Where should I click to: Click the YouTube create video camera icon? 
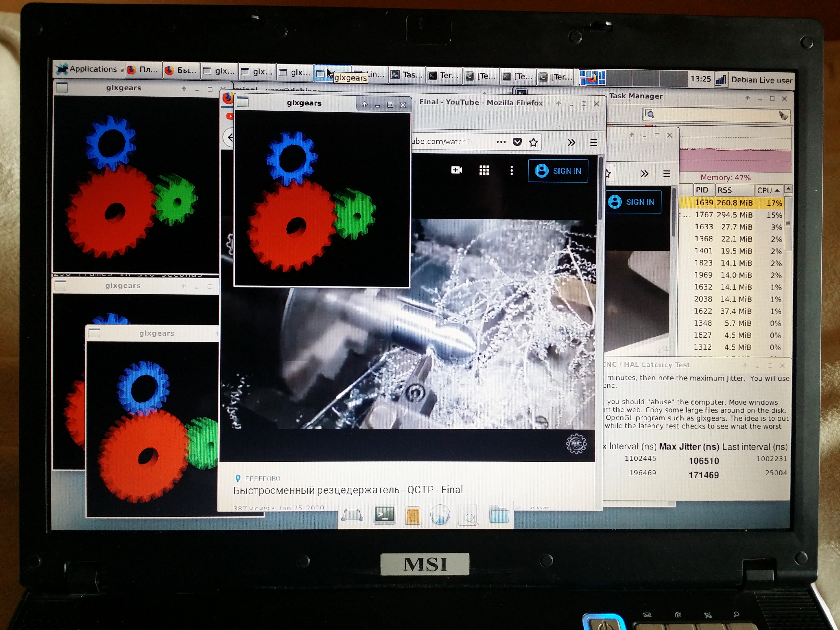[x=456, y=170]
